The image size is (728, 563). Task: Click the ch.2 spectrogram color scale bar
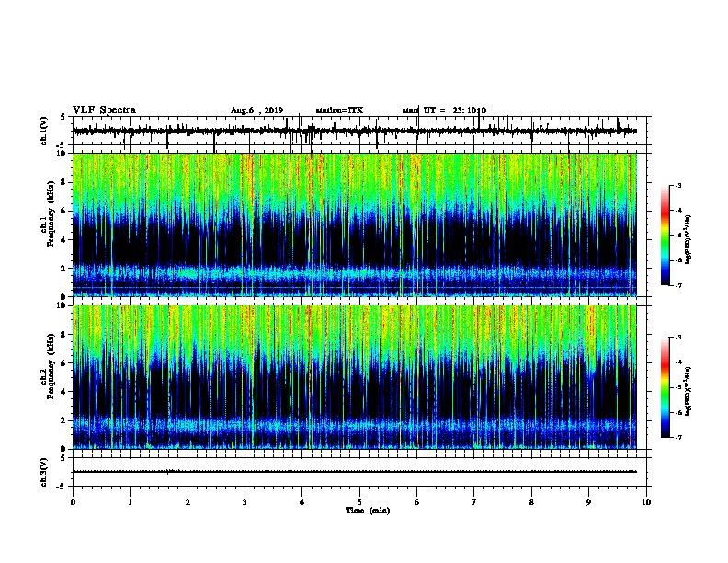pyautogui.click(x=665, y=387)
